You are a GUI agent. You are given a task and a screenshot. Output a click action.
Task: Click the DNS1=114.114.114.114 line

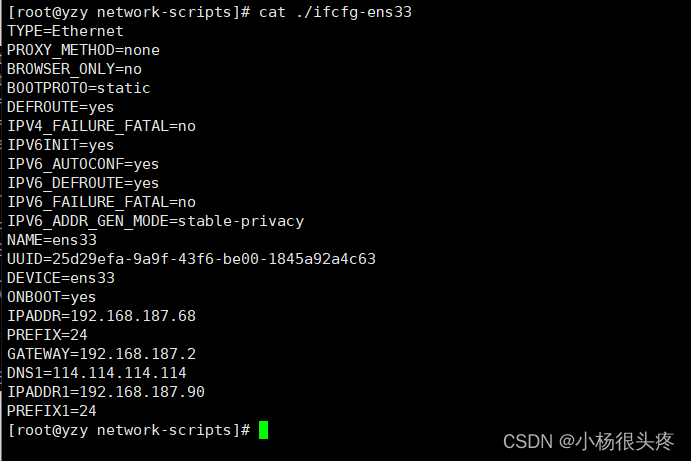(x=97, y=373)
